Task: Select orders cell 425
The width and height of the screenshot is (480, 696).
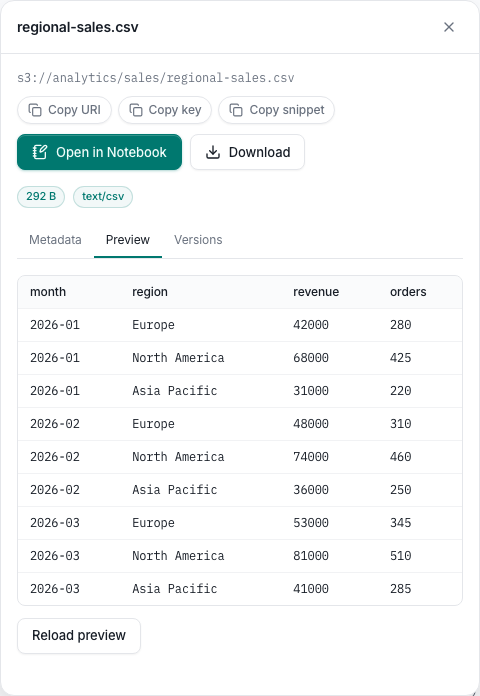Action: pyautogui.click(x=401, y=358)
